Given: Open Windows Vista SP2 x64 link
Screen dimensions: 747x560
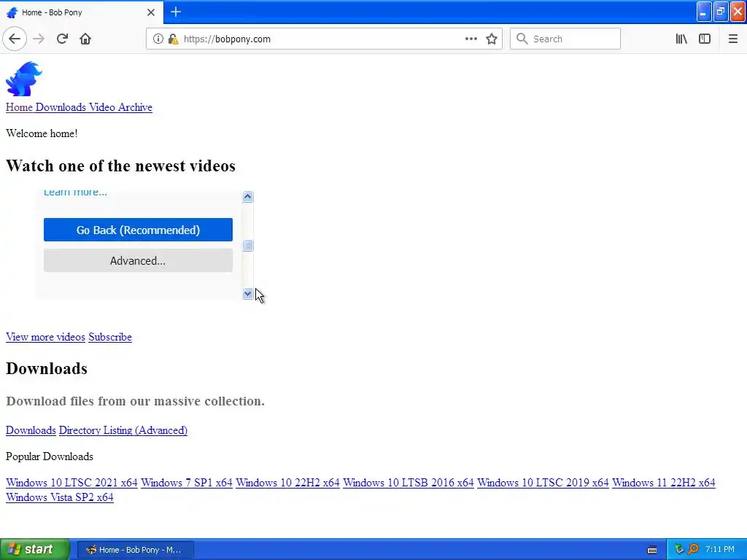Looking at the screenshot, I should tap(60, 497).
